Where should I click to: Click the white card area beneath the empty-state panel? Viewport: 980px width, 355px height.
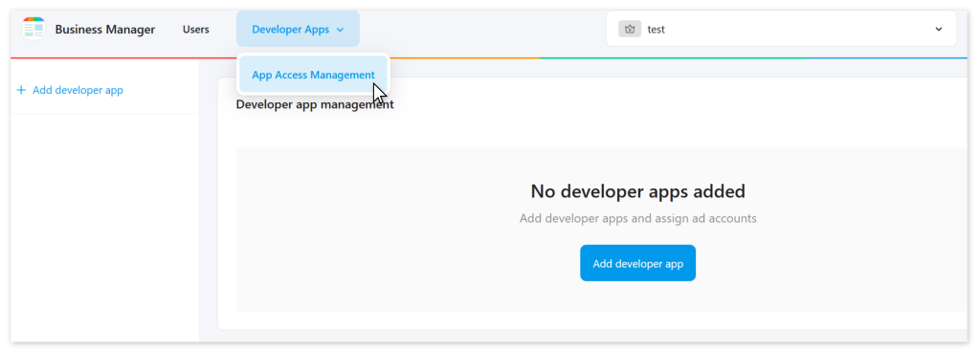point(592,320)
